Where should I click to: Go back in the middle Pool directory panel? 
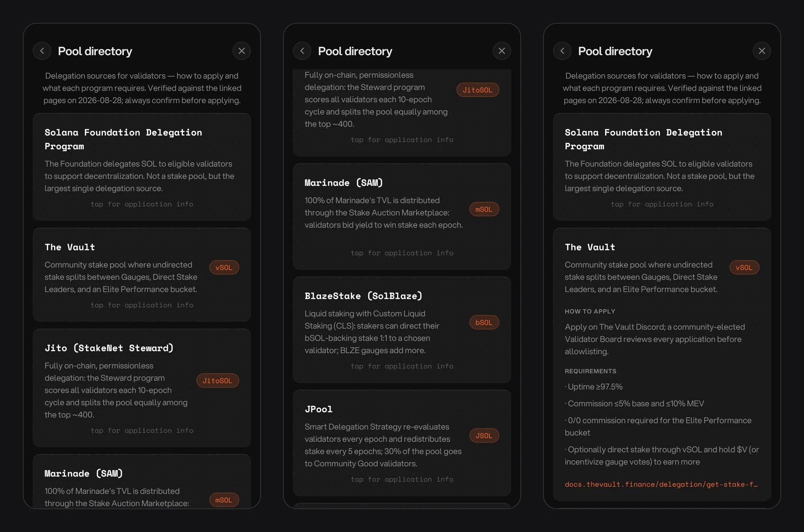(x=302, y=51)
